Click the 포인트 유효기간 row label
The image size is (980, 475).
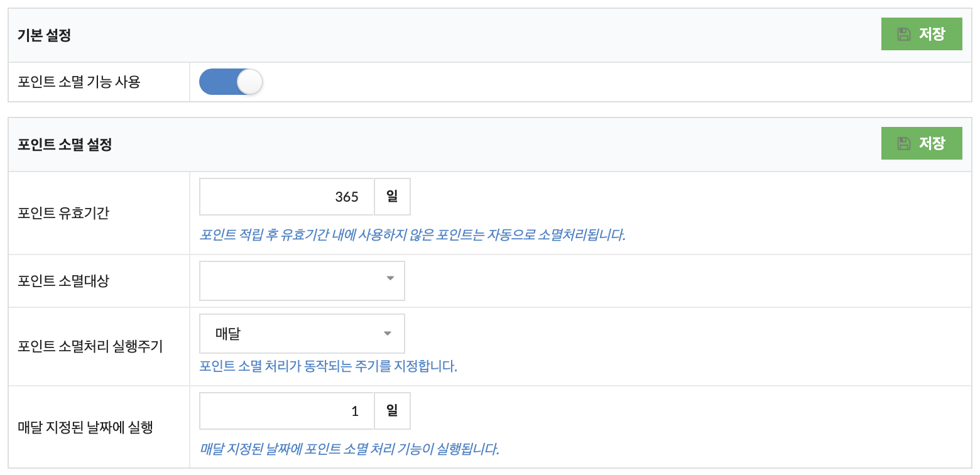(63, 213)
